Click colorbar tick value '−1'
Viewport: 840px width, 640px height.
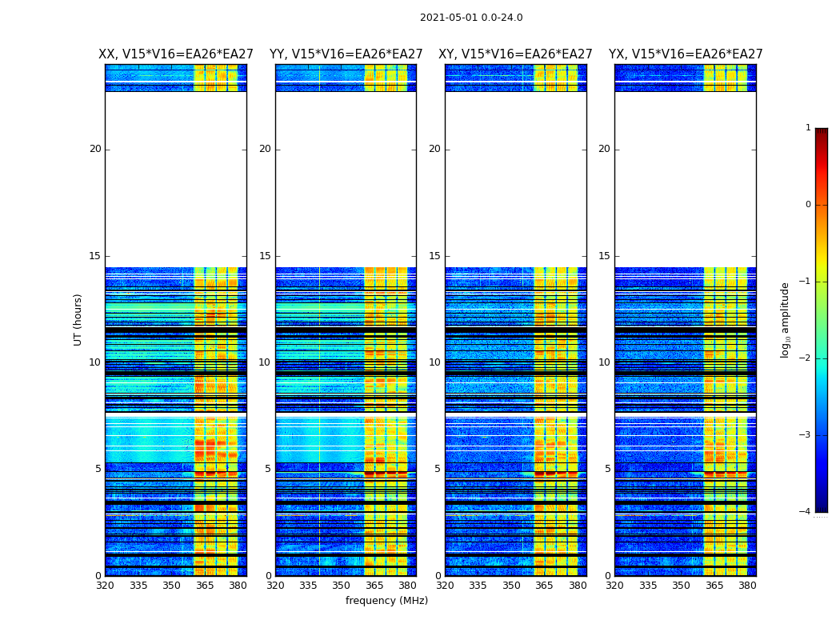805,281
